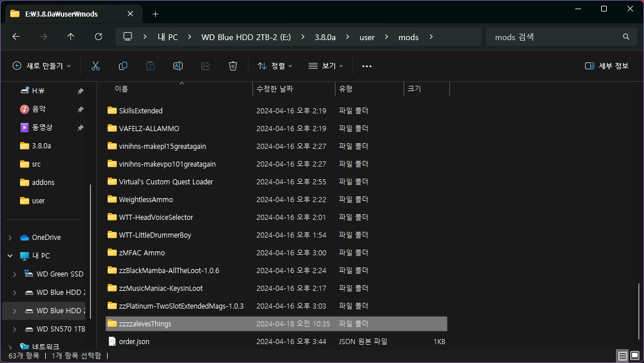Click WD Blue HDD 2TB-2 (E:) breadcrumb
The width and height of the screenshot is (644, 363).
pos(246,37)
